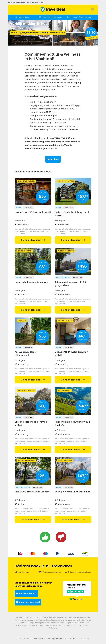Viewport: 106px width, 644px height.
Task: Click the clock icon beside Leukste deals
Action: [16, 17]
